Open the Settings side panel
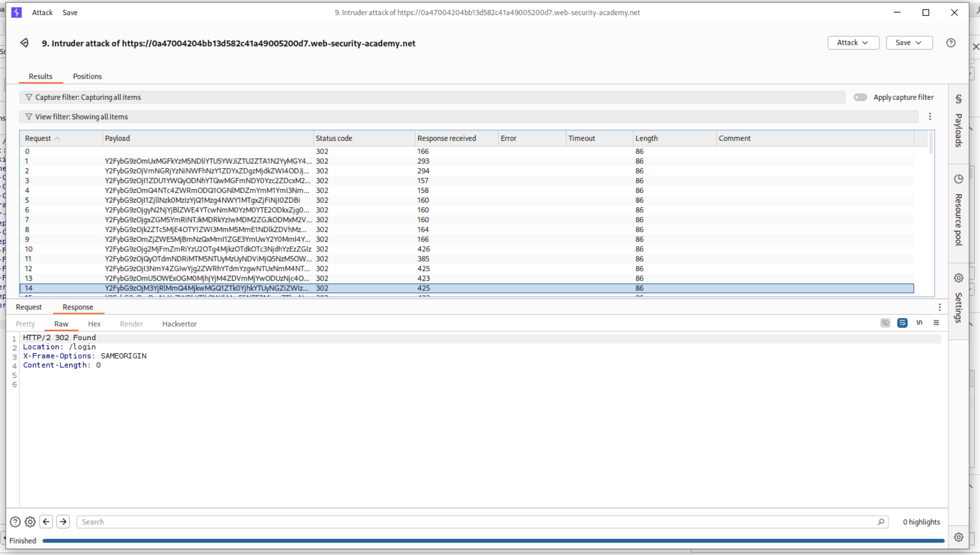This screenshot has width=980, height=555. pyautogui.click(x=958, y=299)
